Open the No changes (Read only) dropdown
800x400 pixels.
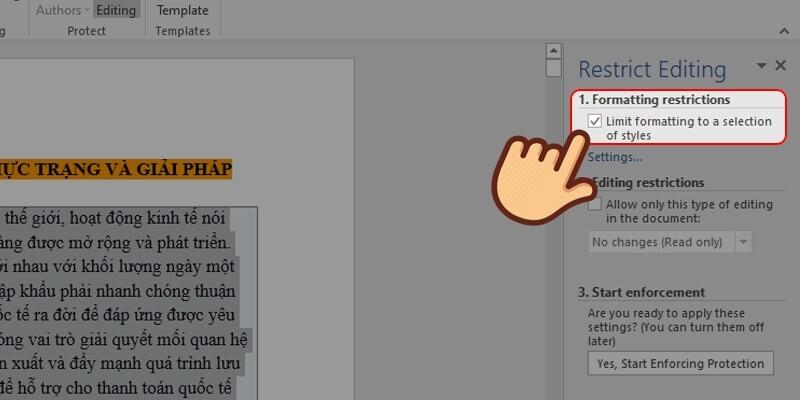tap(742, 242)
